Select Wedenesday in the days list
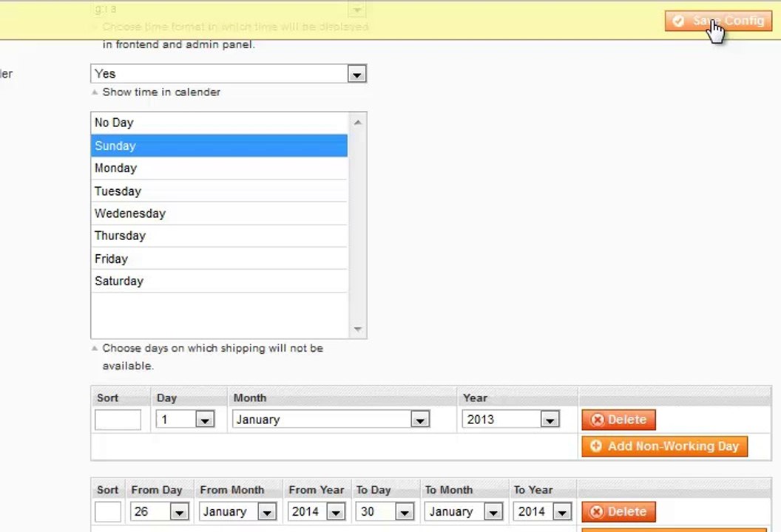 pyautogui.click(x=219, y=214)
